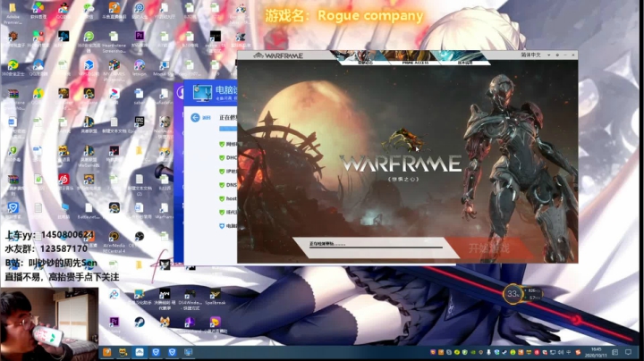Screen dimensions: 644x361
Task: Click the DNS item in repair window list
Action: tap(228, 185)
